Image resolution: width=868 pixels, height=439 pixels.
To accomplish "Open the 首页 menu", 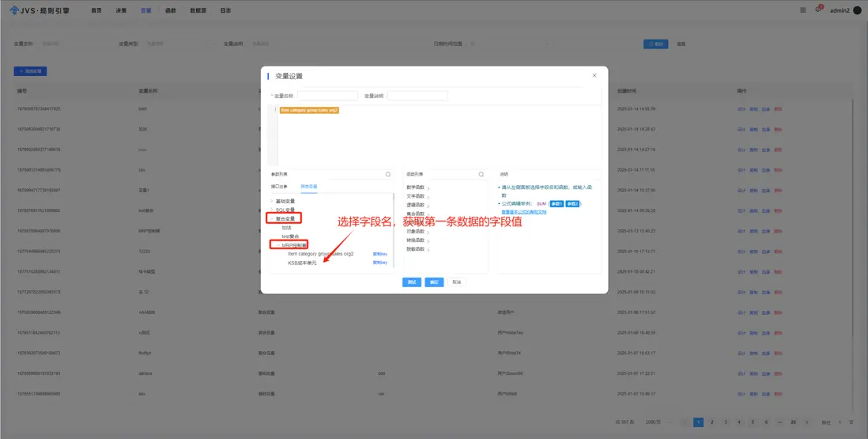I will point(96,10).
